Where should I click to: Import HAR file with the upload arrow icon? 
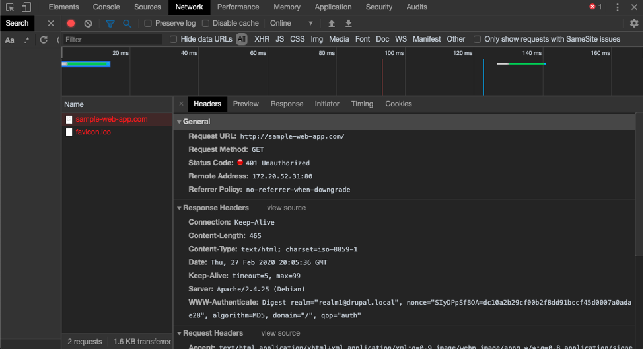point(332,23)
